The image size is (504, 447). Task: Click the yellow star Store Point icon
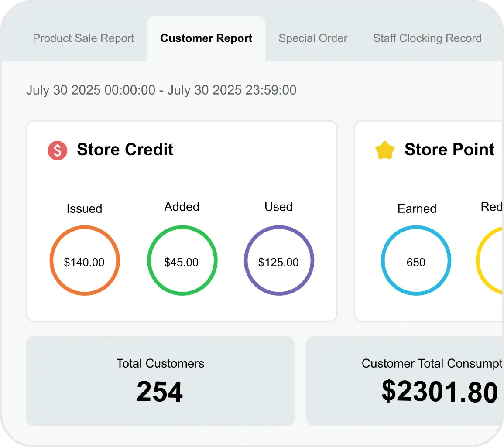point(385,150)
